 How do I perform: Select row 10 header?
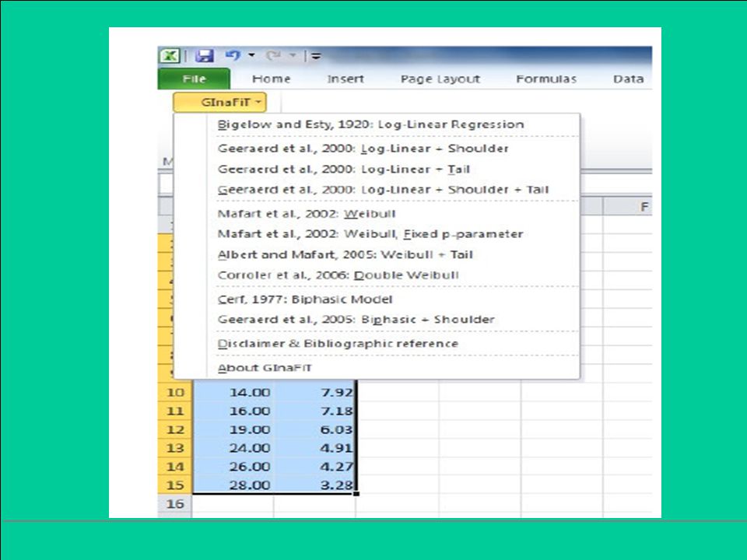pos(175,392)
